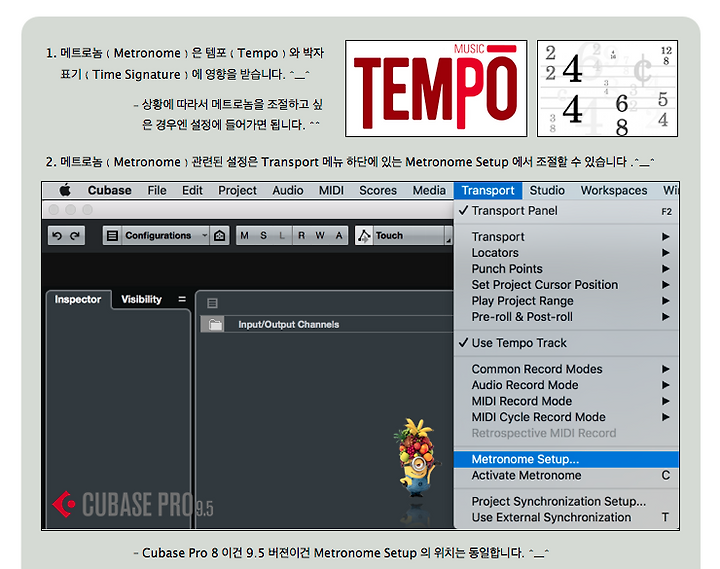
Task: Click the time signatures image
Action: (608, 88)
